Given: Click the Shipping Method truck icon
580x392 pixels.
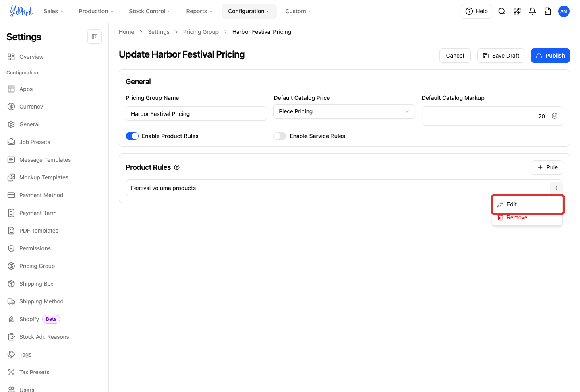Looking at the screenshot, I should [x=11, y=301].
